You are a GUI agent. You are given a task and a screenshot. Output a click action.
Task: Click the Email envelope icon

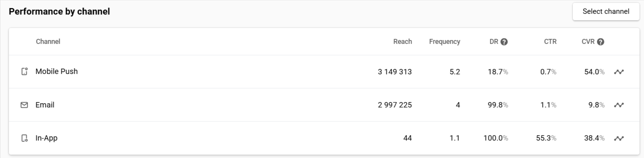(24, 105)
